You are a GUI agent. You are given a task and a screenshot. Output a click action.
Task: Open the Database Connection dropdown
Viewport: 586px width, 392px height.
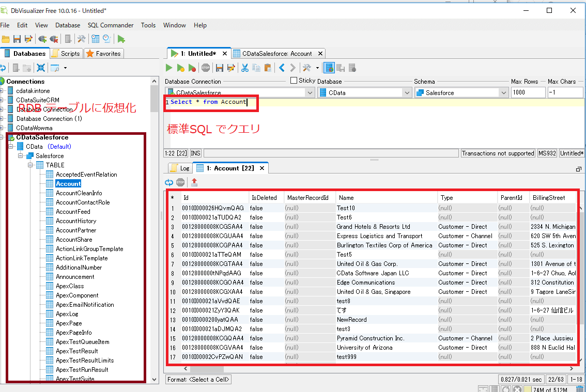pyautogui.click(x=310, y=93)
